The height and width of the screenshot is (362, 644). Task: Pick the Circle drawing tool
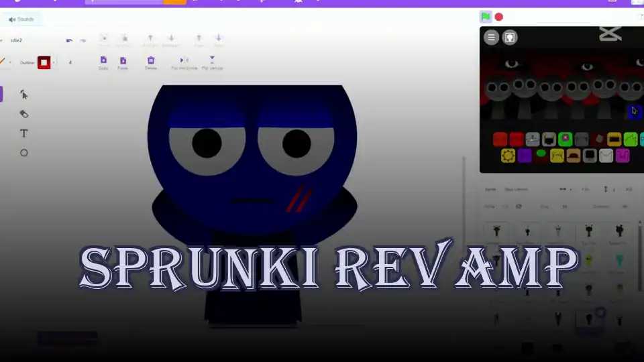pos(24,153)
